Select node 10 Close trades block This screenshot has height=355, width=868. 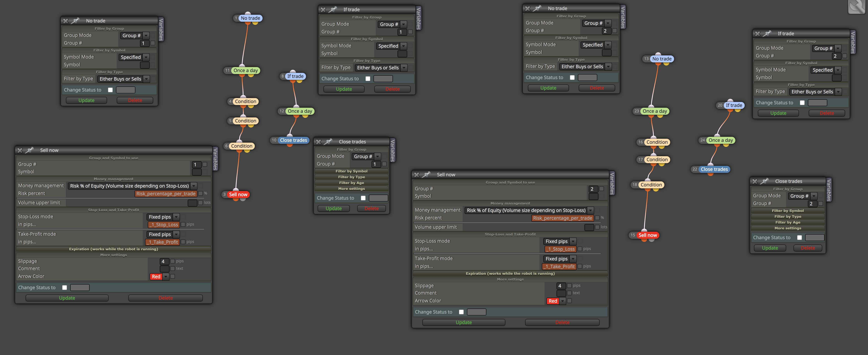click(x=293, y=140)
